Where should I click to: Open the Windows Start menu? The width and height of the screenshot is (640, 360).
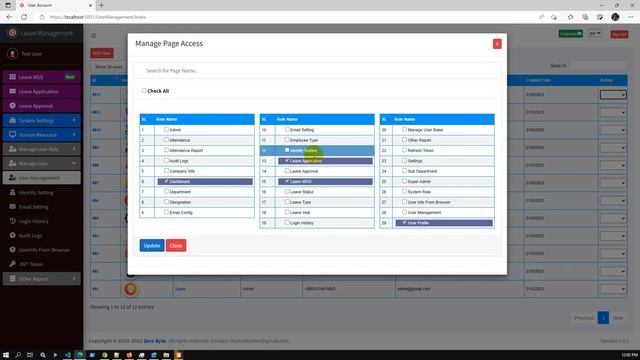click(x=6, y=355)
